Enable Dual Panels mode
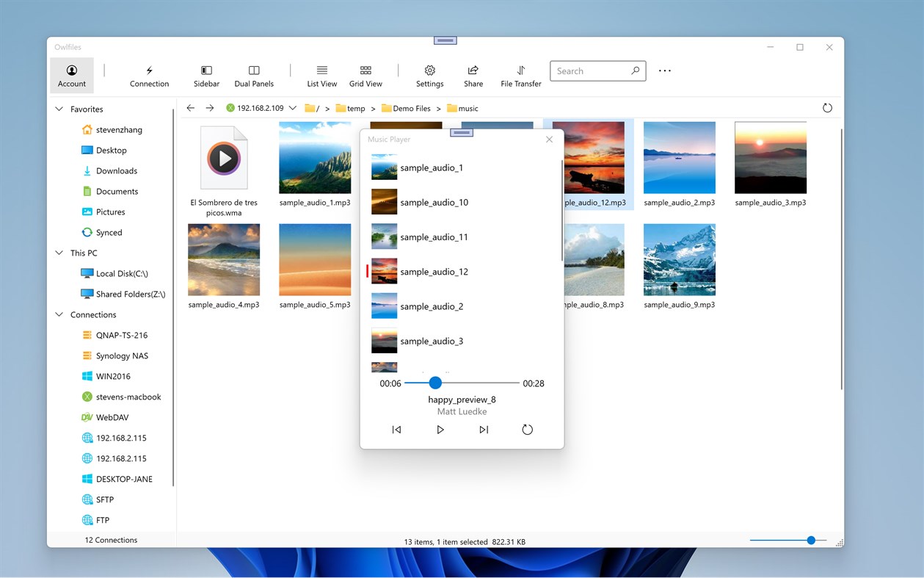 (x=253, y=74)
